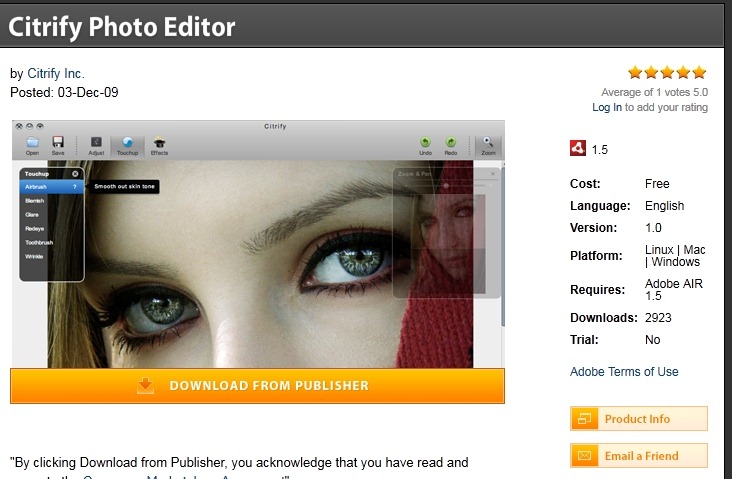Click the Zoom & Pan preview thumbnail
Viewport: 732px width, 479px height.
[x=449, y=244]
